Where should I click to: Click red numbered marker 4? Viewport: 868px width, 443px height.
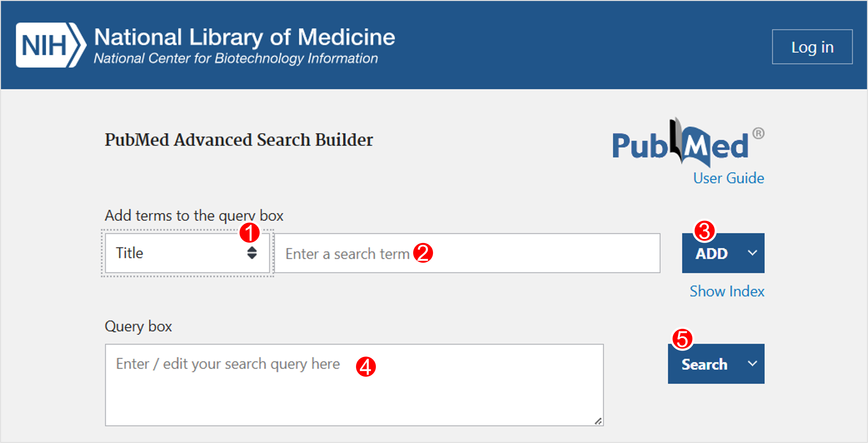[366, 367]
